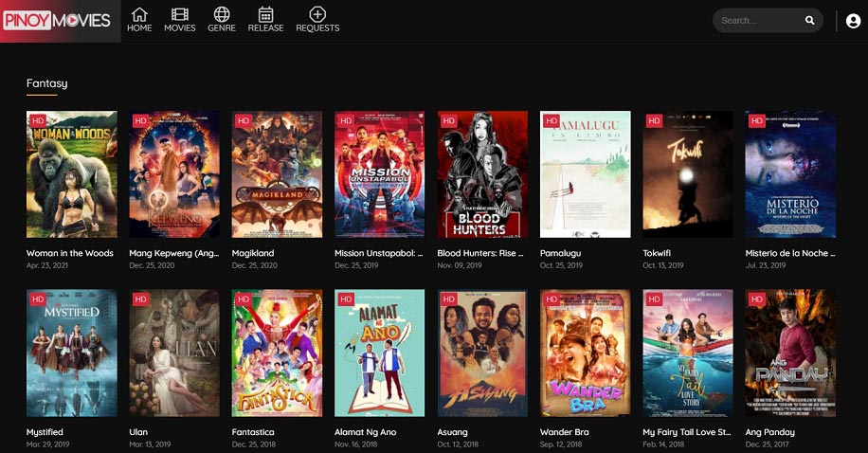Screen dimensions: 868x453
Task: Open Asuang poster
Action: tap(482, 353)
